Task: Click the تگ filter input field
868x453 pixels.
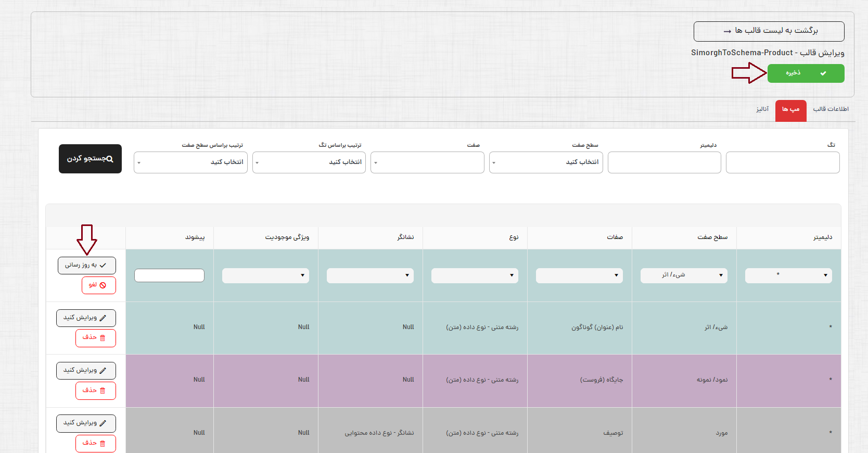Action: tap(782, 162)
